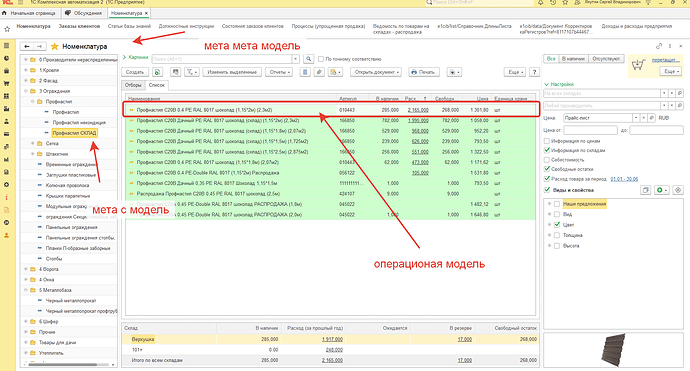Click the help question mark button

click(534, 72)
